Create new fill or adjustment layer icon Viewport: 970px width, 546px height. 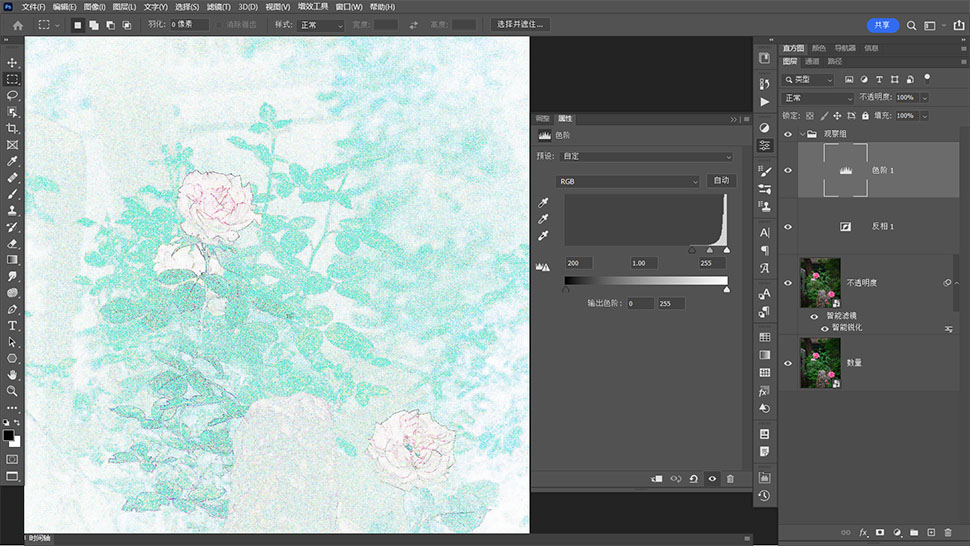click(x=897, y=532)
